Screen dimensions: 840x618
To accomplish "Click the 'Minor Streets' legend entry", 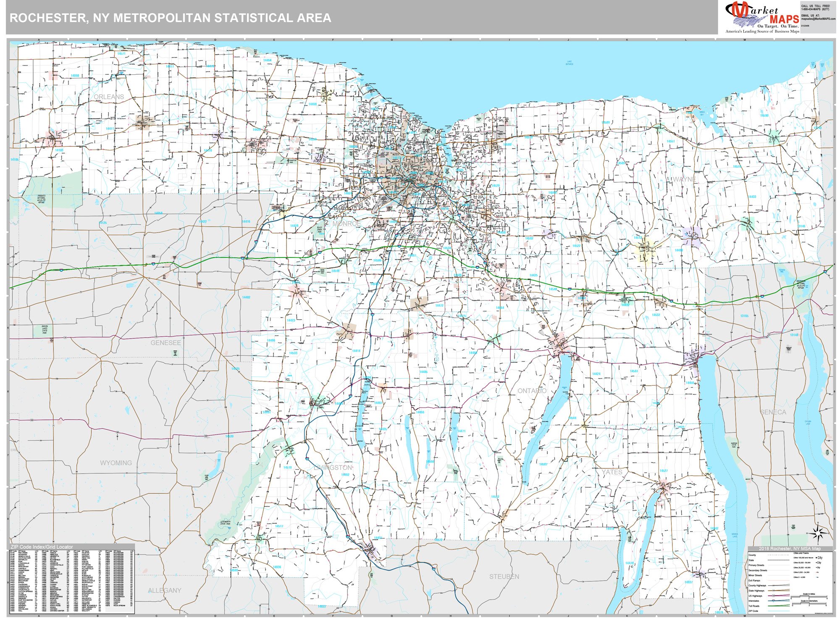I will coord(755,575).
